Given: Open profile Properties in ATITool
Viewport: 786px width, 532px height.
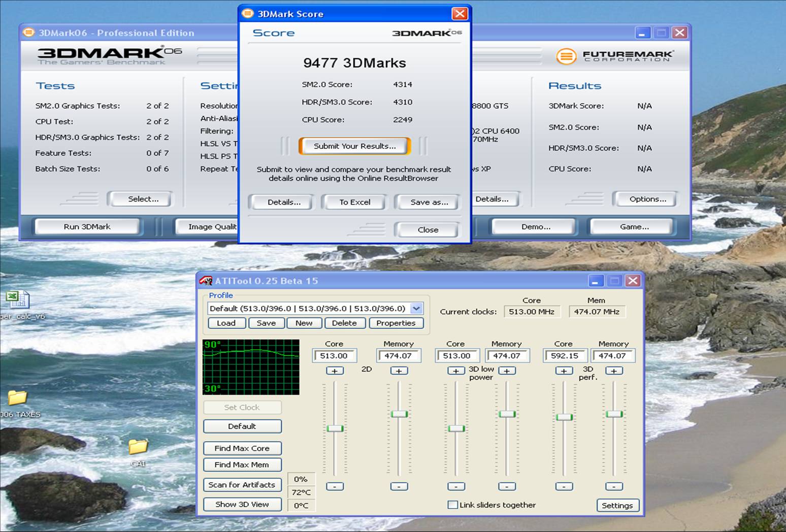Looking at the screenshot, I should [396, 323].
